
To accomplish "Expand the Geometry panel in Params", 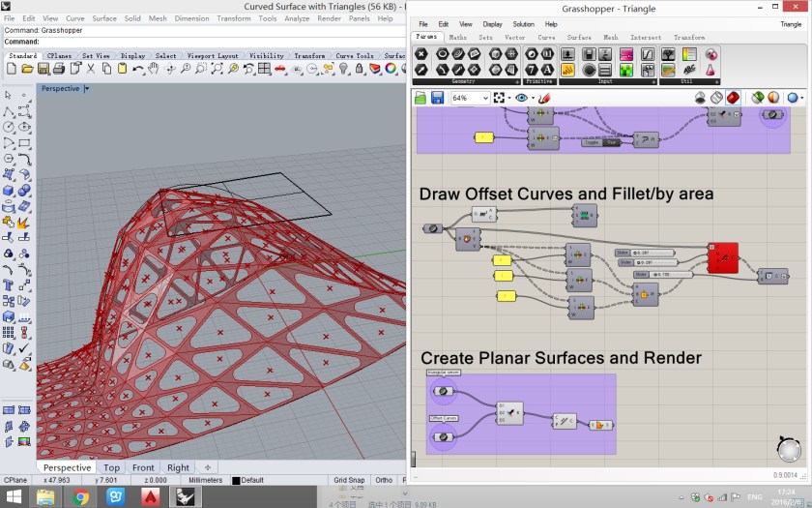I will click(463, 81).
